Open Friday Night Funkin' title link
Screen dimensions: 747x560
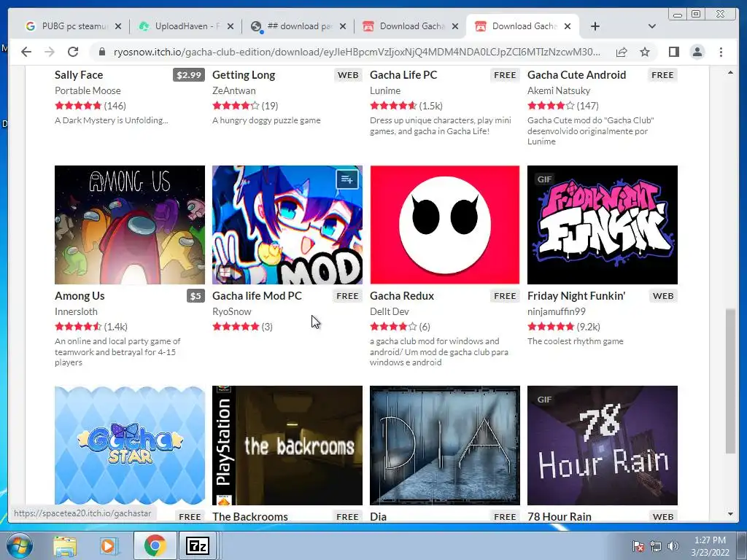576,296
